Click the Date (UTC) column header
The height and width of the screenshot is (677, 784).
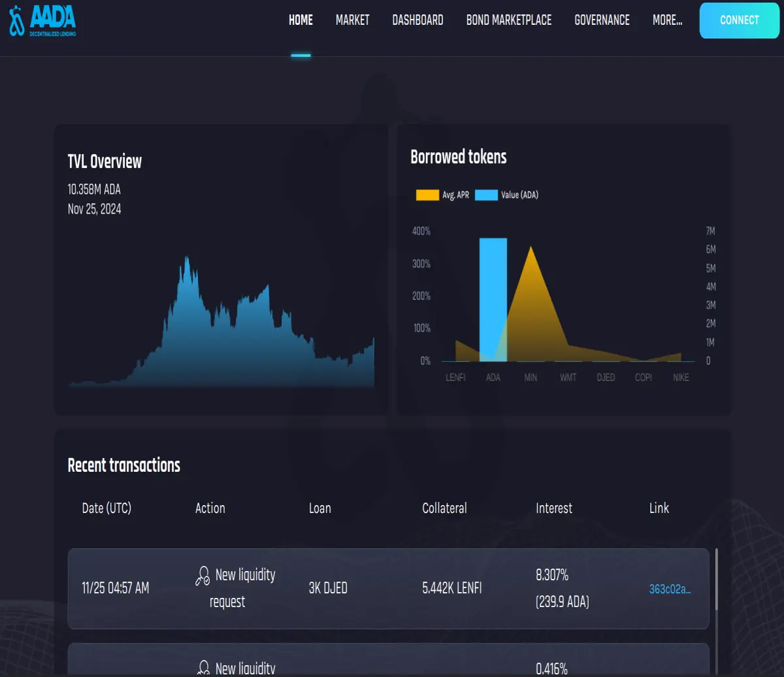pos(106,508)
